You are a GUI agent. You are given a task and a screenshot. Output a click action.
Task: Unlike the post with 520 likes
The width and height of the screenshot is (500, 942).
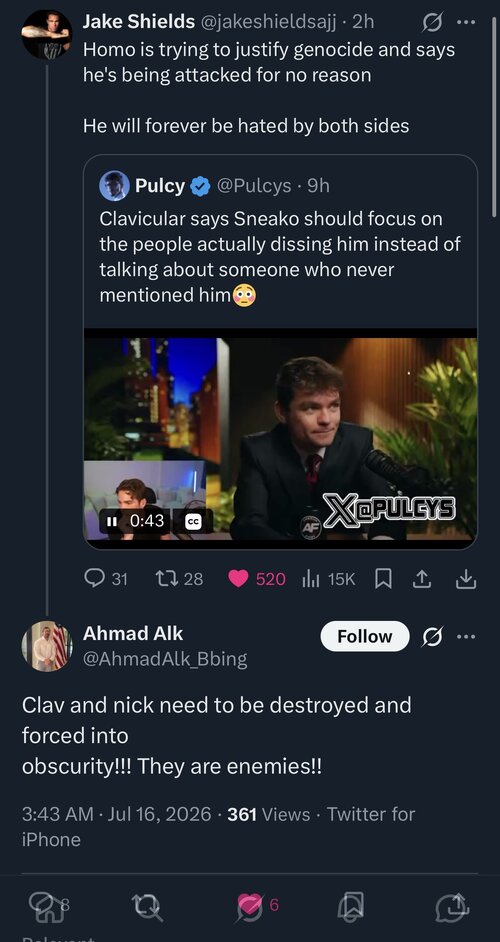(x=257, y=579)
